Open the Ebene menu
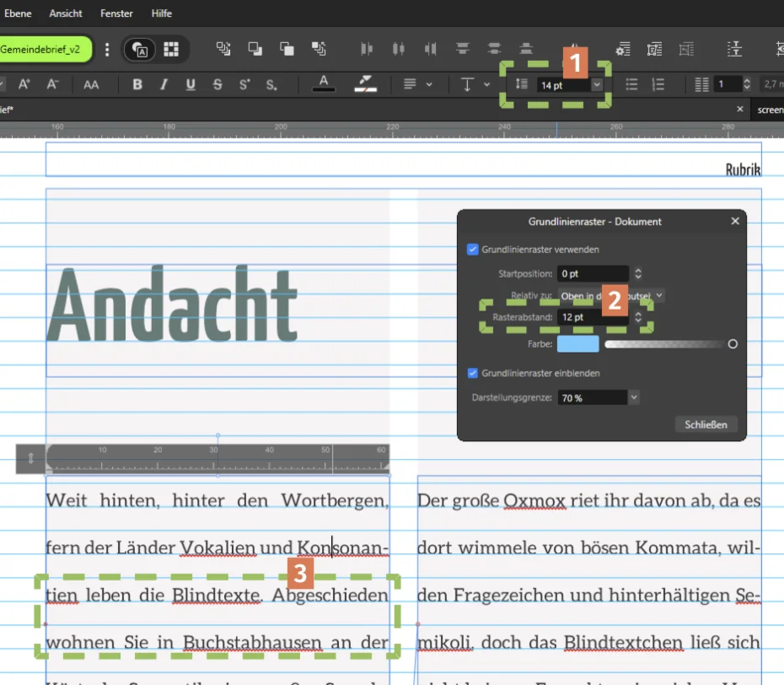 coord(18,13)
